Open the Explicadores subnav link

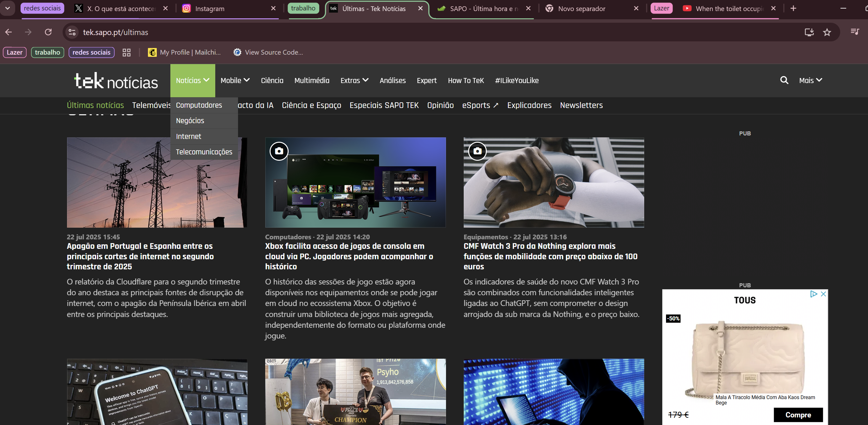point(529,105)
